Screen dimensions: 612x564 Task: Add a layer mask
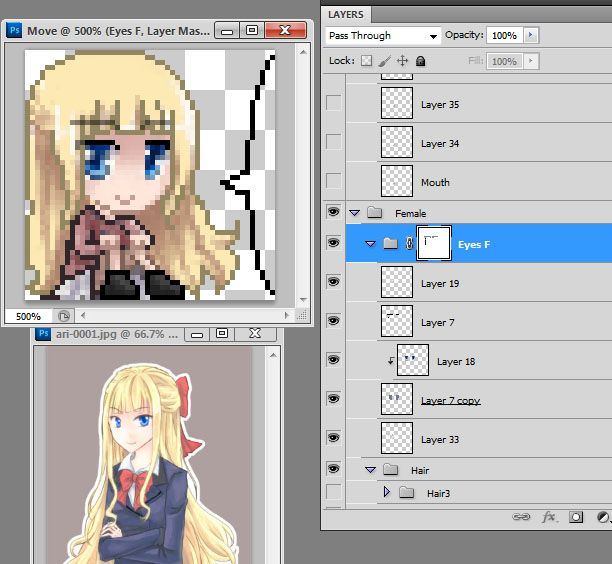pos(575,517)
